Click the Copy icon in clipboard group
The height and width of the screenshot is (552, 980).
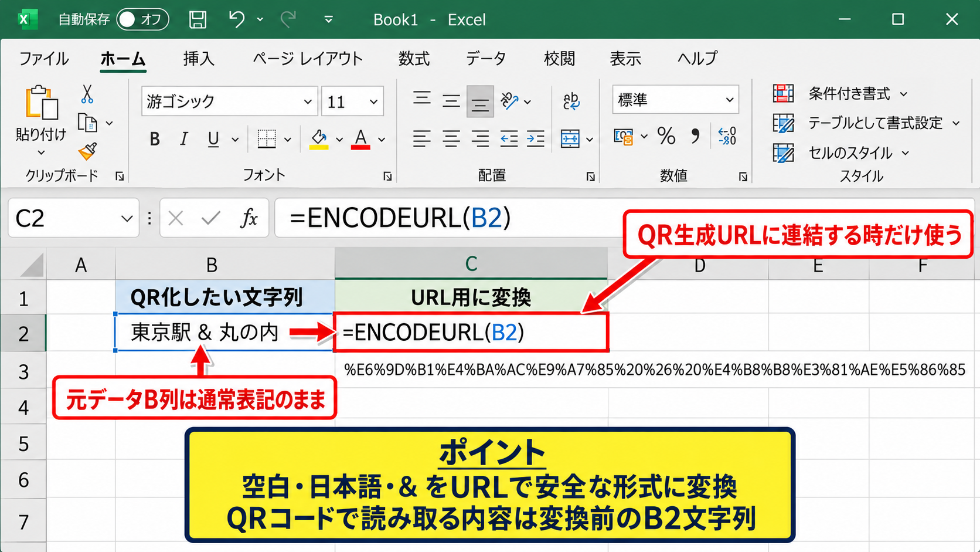pos(87,123)
